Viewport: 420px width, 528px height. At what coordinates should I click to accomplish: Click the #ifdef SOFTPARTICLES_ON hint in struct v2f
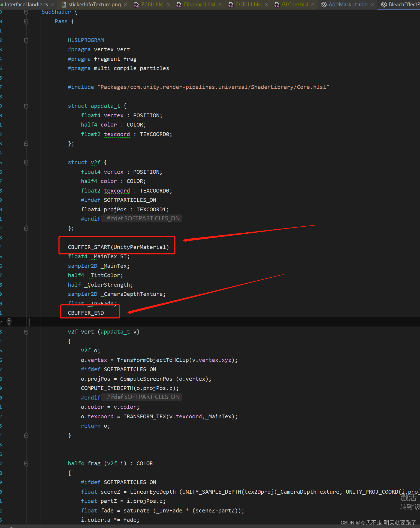coord(142,218)
